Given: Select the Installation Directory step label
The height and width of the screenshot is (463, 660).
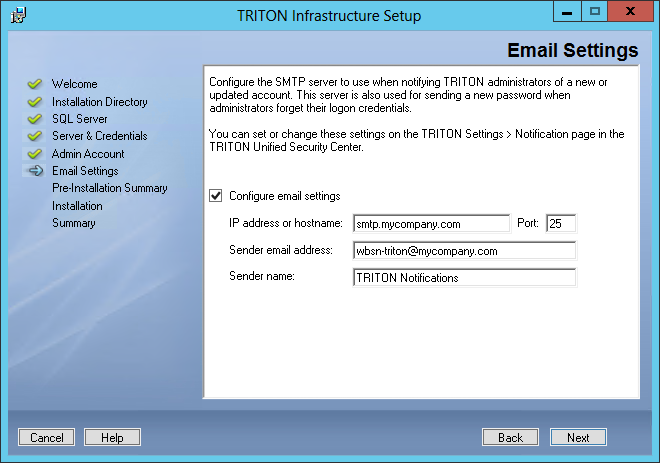Looking at the screenshot, I should [100, 102].
